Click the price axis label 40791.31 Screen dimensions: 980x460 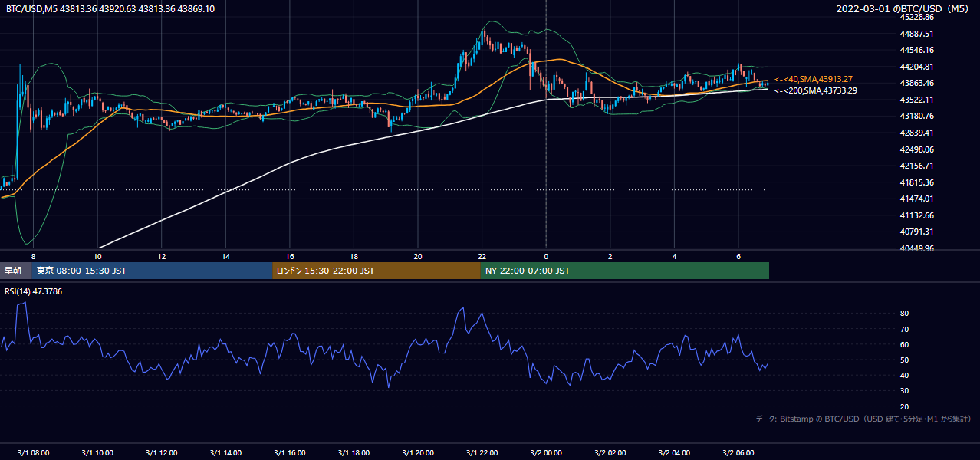pos(916,232)
